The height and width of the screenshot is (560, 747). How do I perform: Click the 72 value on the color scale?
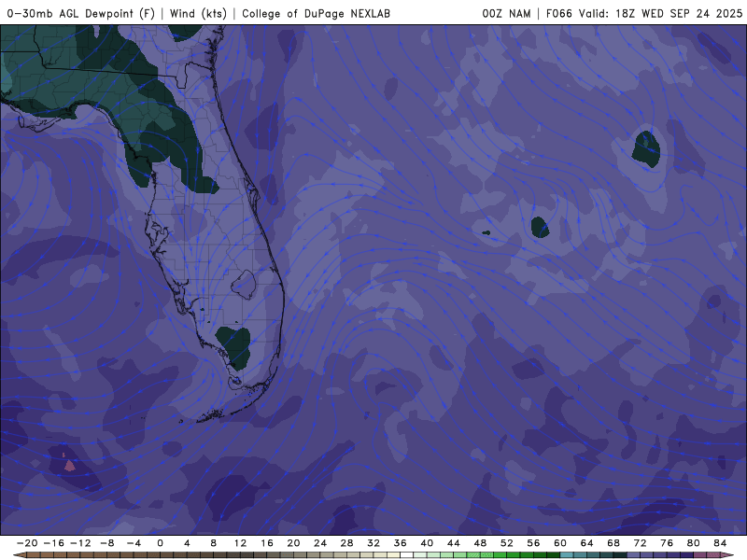pyautogui.click(x=641, y=543)
